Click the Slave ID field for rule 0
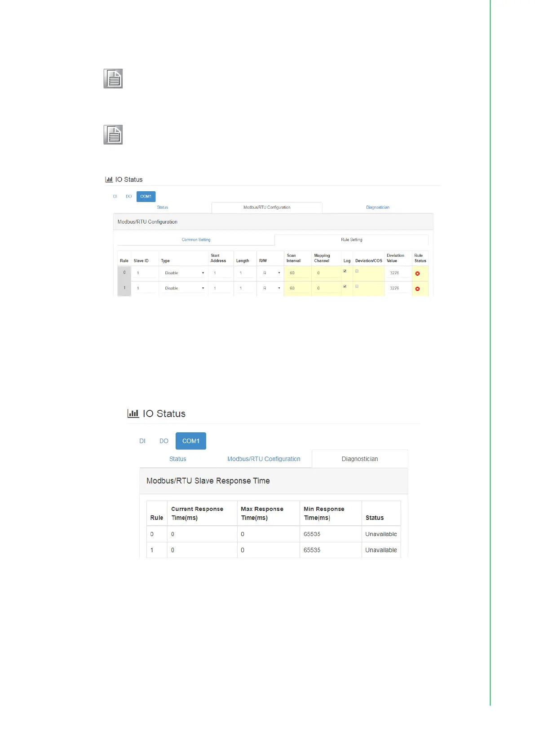The image size is (535, 756). point(145,273)
